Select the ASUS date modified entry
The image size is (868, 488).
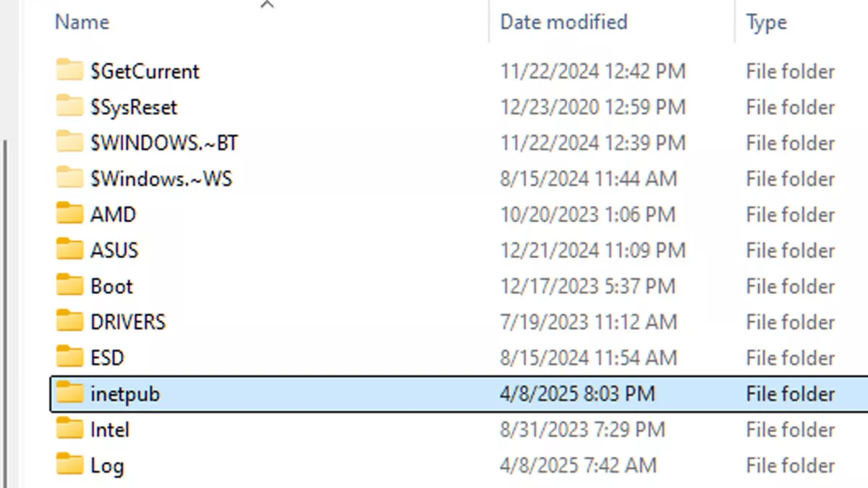(592, 250)
